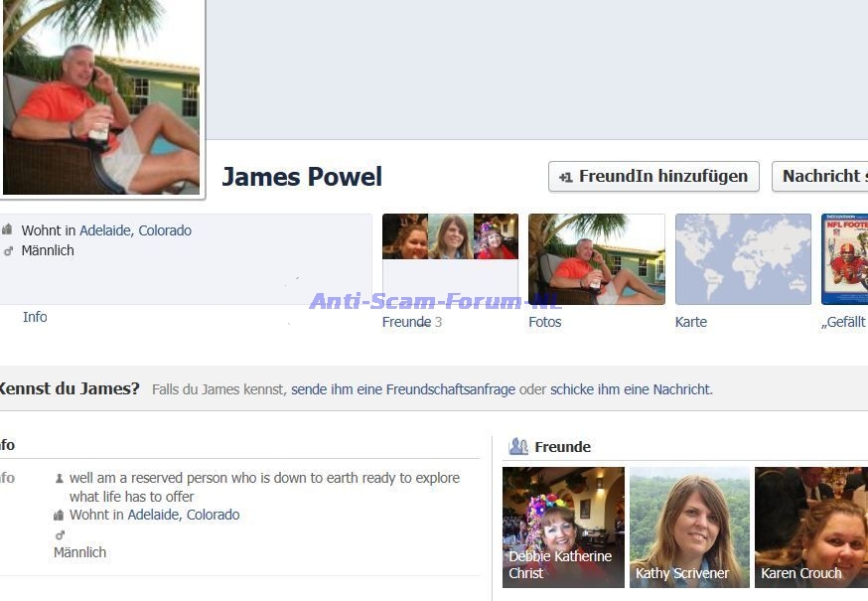Open Karen Crouch friend photo

811,526
